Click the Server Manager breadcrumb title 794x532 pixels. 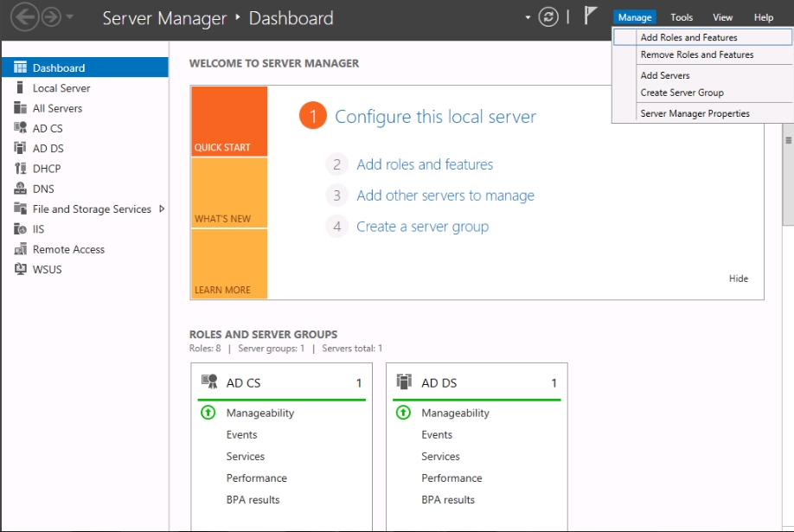(164, 17)
